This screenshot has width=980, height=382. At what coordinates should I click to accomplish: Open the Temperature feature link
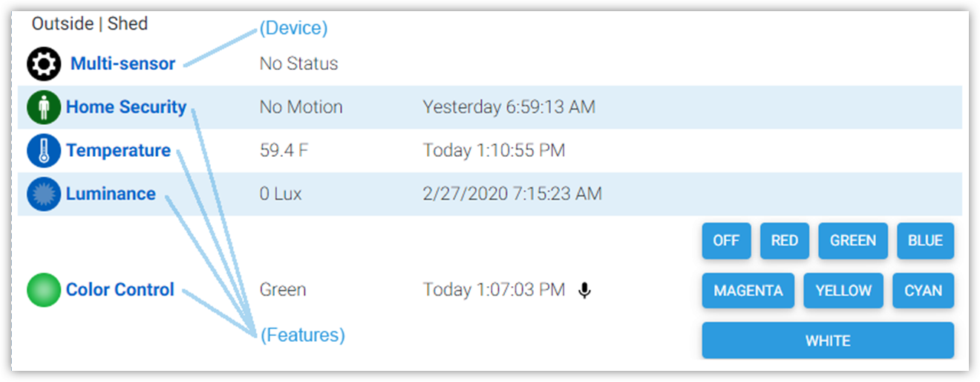118,151
